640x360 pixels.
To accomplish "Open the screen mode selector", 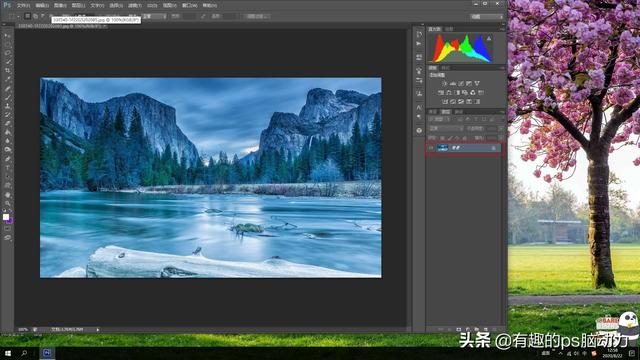I will coord(7,238).
